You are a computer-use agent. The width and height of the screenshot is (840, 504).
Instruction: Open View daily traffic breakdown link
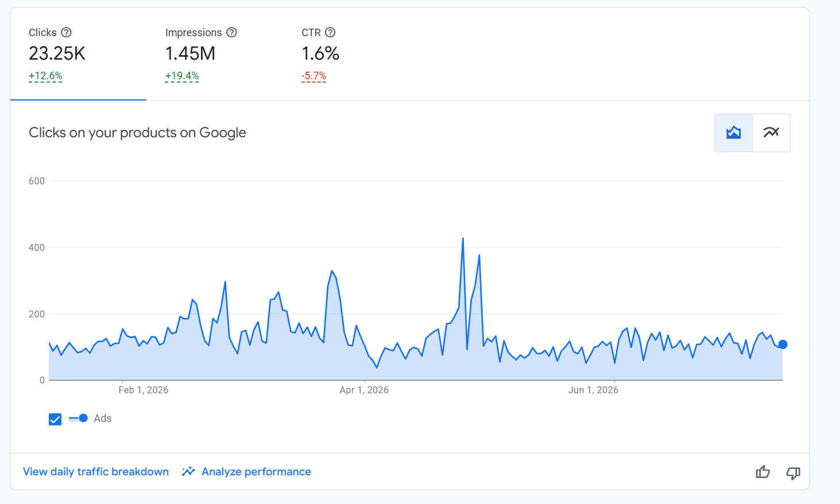(x=96, y=471)
